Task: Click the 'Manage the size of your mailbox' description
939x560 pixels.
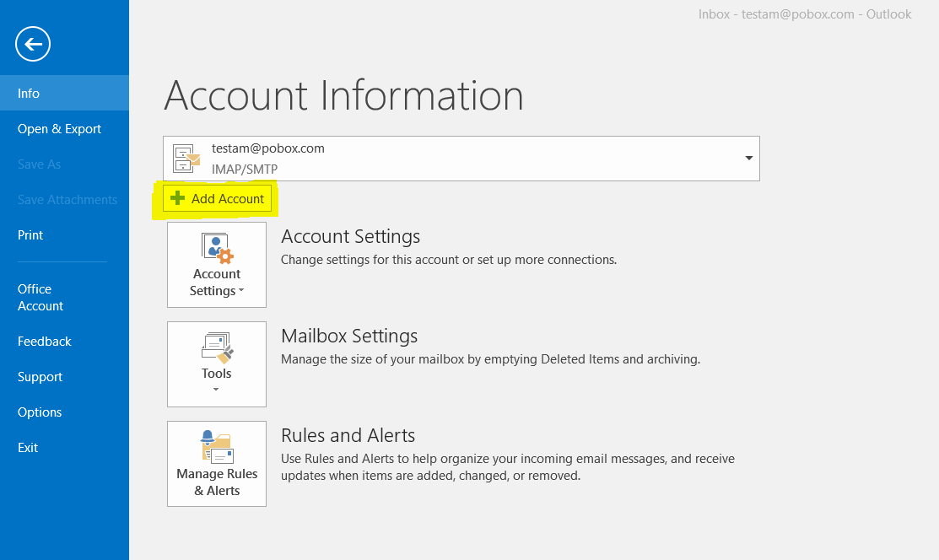Action: 490,359
